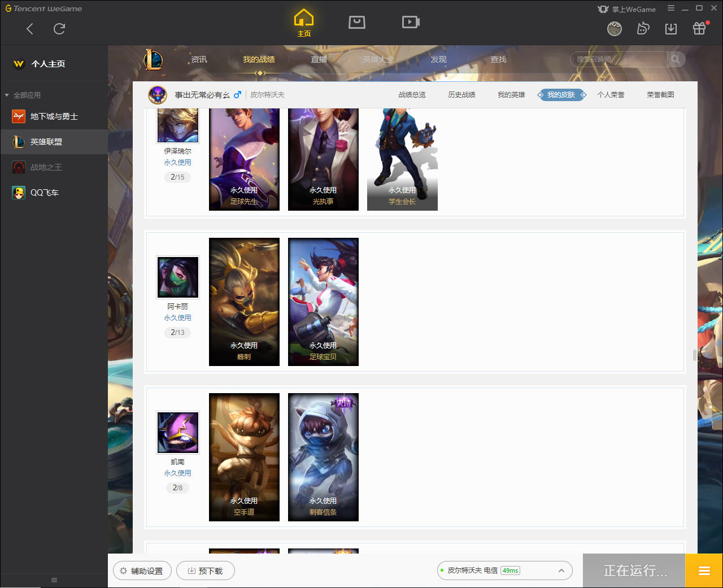Viewport: 723px width, 588px height.
Task: Collapse the 全部应用 section
Action: (x=23, y=95)
